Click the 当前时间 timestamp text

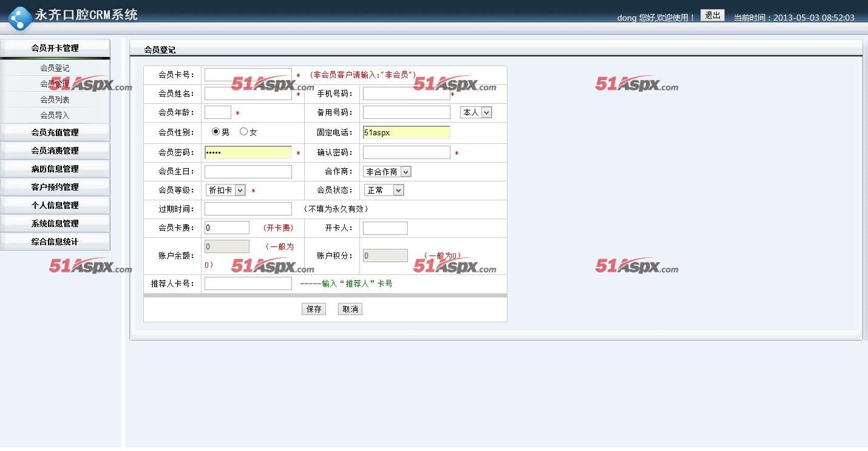pos(794,18)
